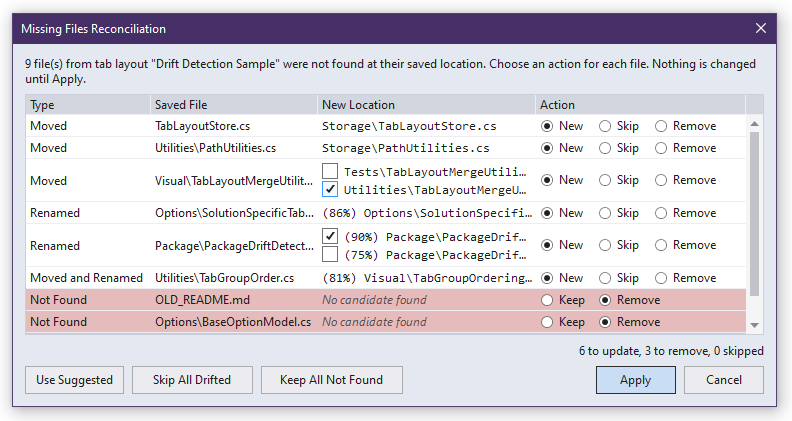Click Keep All Not Found button
Image resolution: width=792 pixels, height=421 pixels.
pyautogui.click(x=331, y=380)
